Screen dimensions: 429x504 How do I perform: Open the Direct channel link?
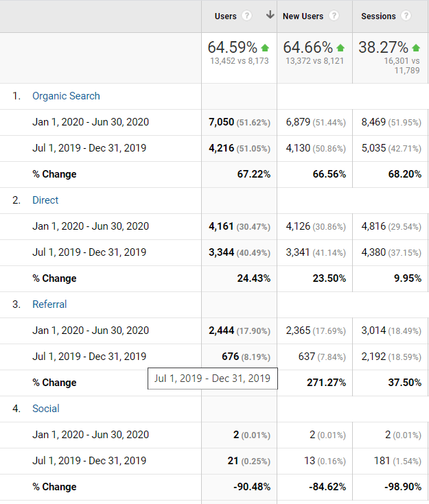pyautogui.click(x=45, y=200)
